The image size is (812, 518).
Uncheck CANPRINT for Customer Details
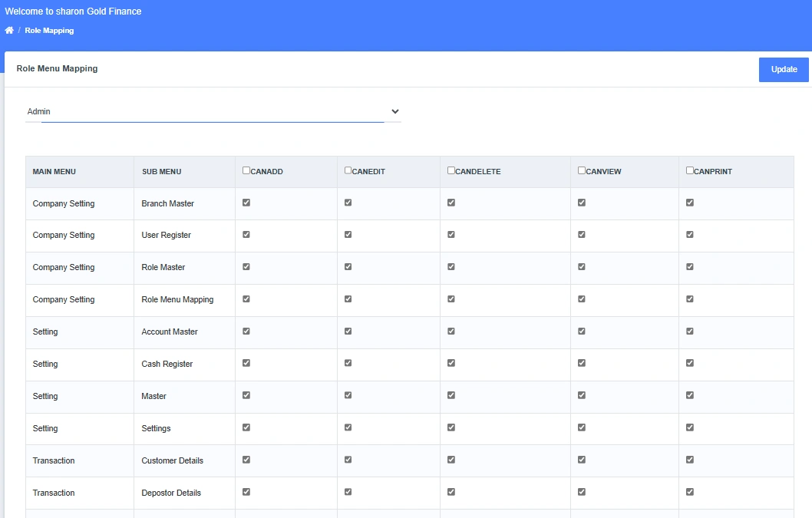coord(690,460)
